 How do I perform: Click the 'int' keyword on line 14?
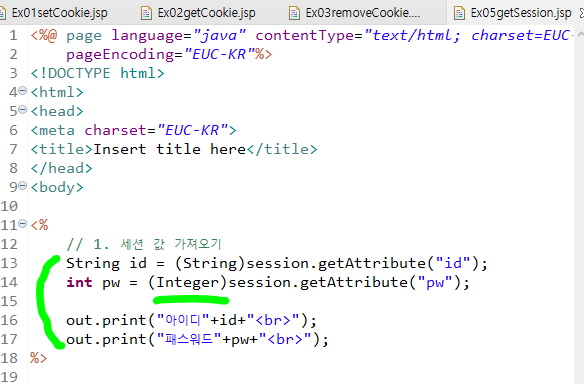[x=79, y=282]
